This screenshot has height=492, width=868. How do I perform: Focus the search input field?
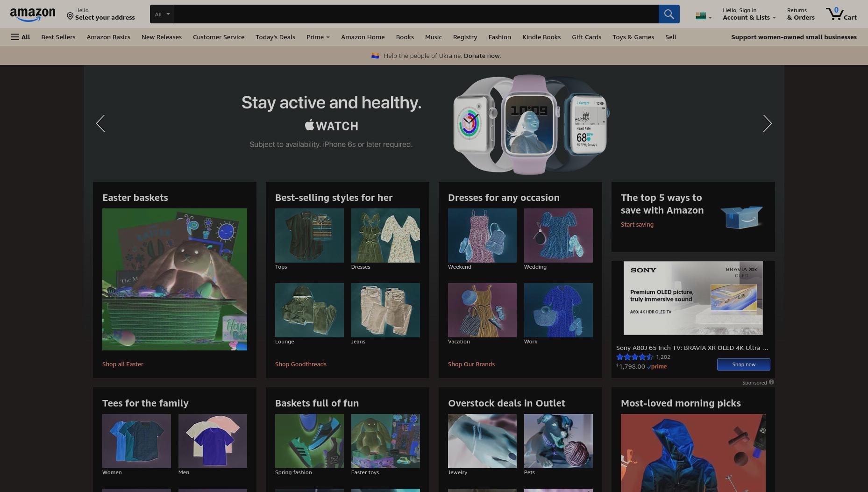pyautogui.click(x=416, y=14)
